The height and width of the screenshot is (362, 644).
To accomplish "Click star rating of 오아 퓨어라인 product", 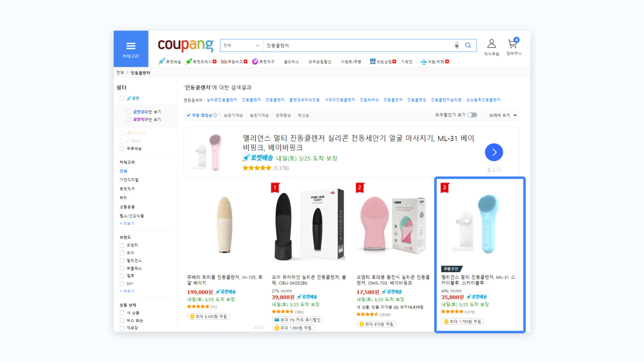I will coord(283,312).
